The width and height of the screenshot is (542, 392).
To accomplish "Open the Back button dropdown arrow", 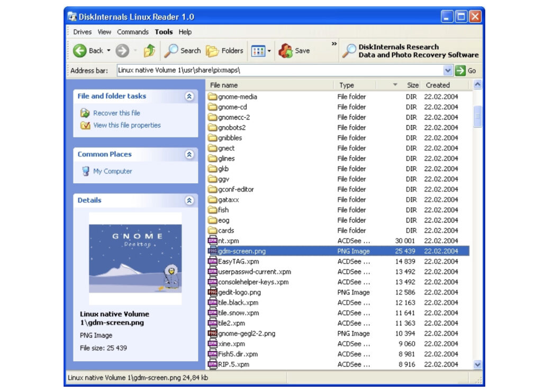I will [109, 50].
